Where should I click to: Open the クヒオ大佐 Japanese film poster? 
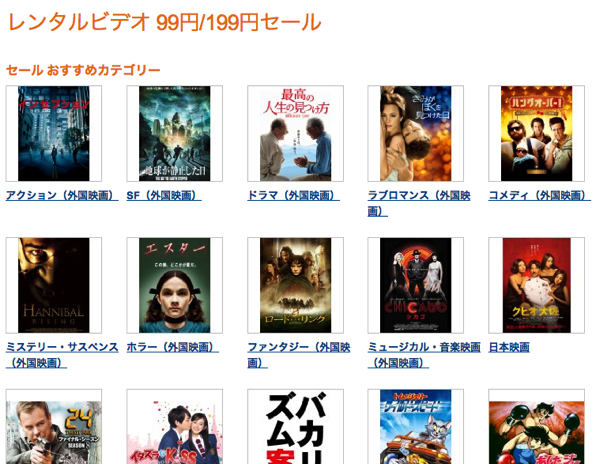pos(536,285)
